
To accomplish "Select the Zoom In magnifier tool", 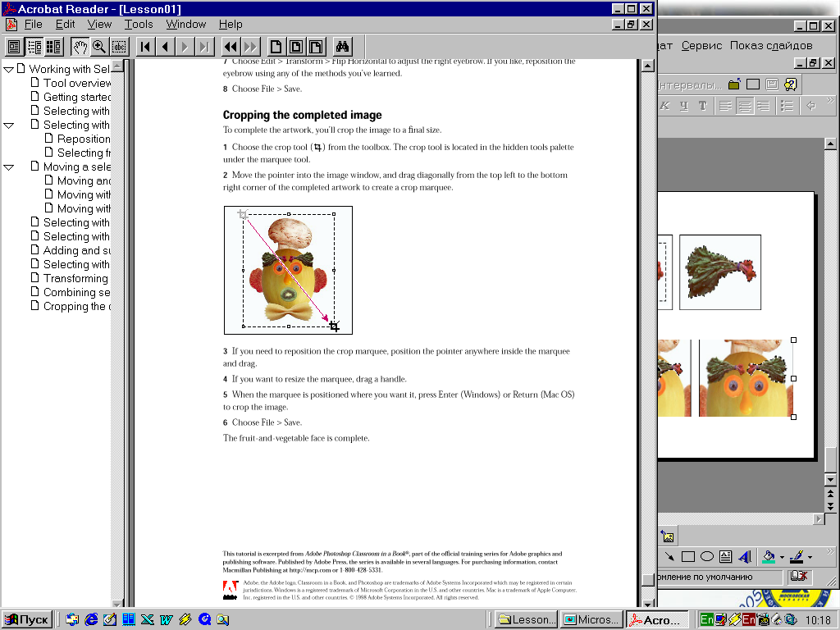I will click(99, 47).
